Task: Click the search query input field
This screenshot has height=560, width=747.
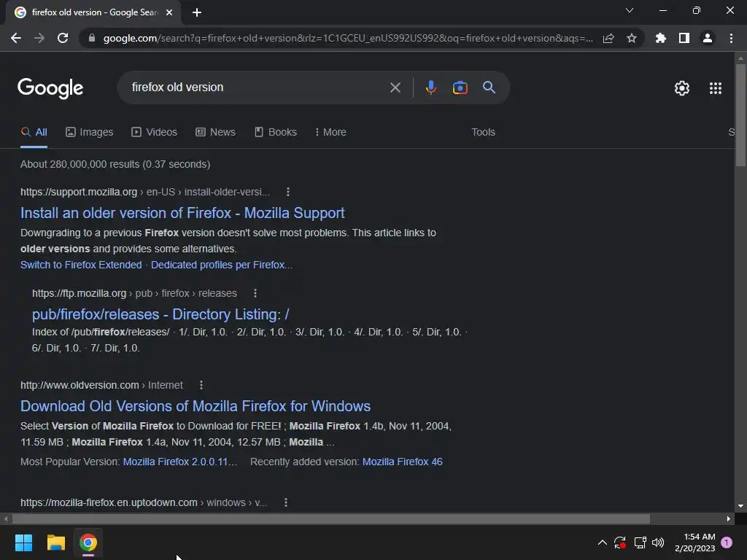Action: point(258,87)
